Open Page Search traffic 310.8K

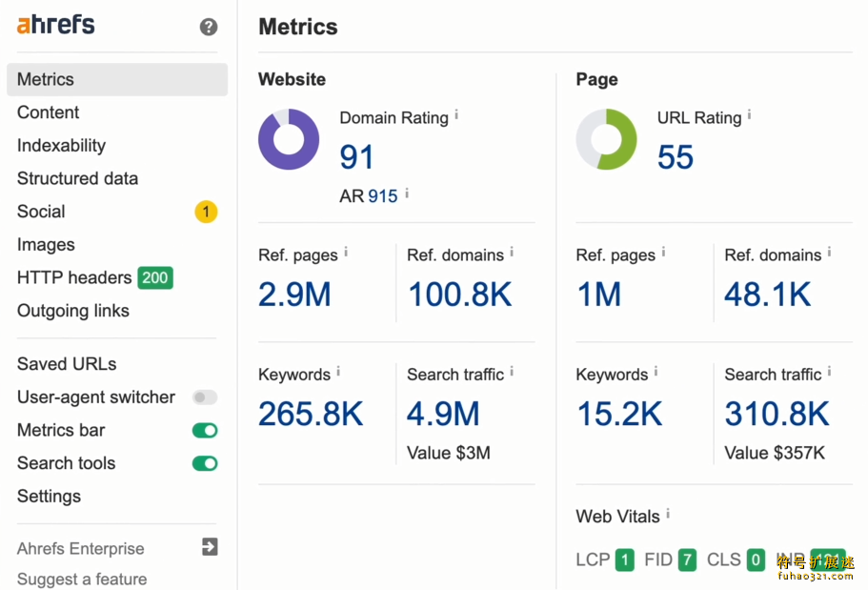coord(777,414)
